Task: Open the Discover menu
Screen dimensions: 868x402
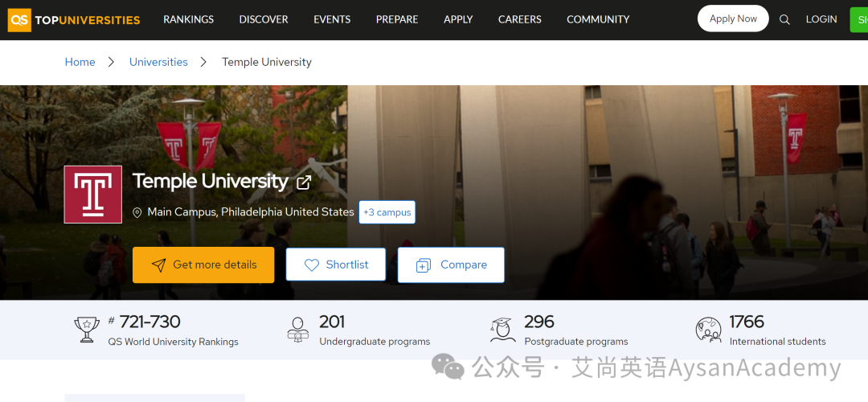Action: coord(264,19)
